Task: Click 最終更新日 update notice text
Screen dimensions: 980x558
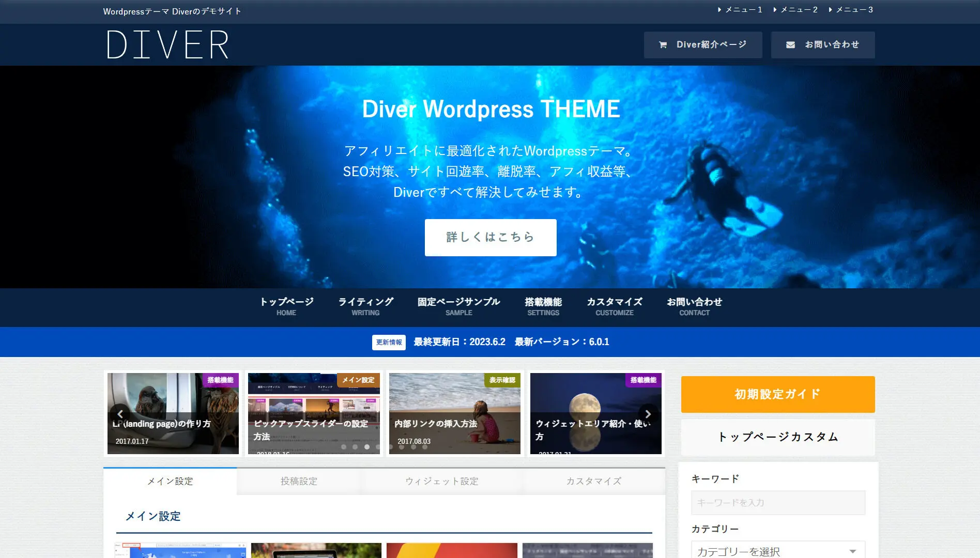Action: tap(511, 342)
